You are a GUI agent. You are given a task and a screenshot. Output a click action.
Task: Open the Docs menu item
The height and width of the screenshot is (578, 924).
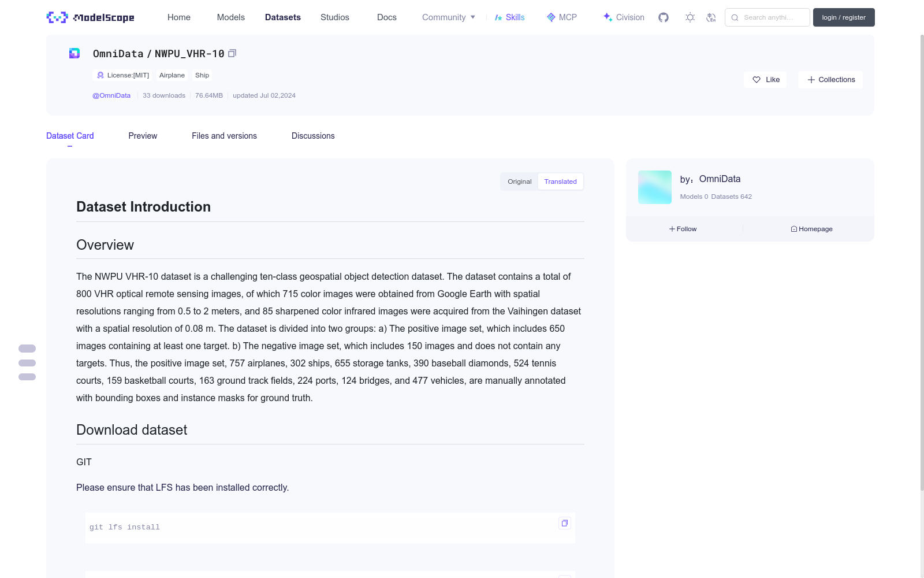(387, 17)
